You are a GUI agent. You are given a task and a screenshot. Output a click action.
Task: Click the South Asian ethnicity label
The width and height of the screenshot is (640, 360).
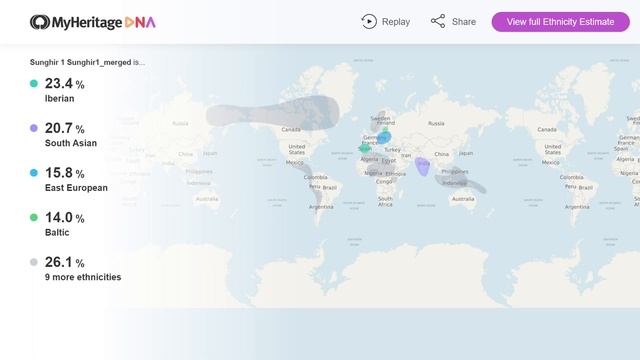(71, 143)
